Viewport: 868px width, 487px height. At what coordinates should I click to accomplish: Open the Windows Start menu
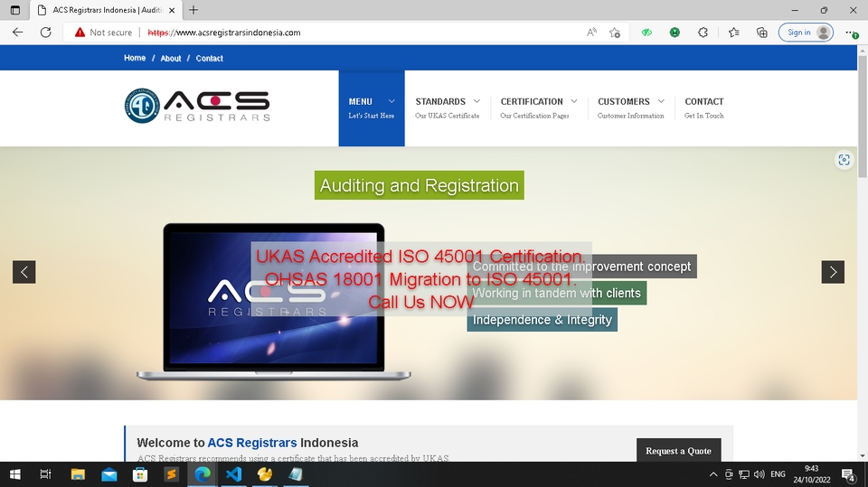(x=15, y=474)
